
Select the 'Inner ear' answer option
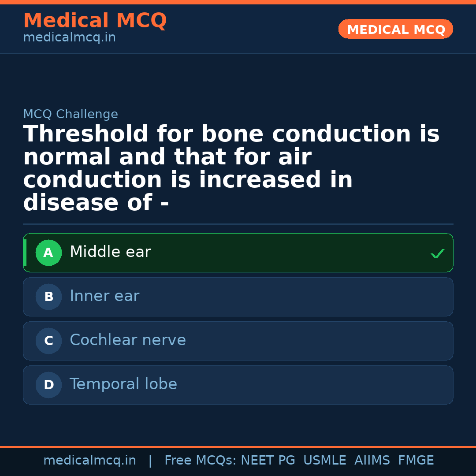238,297
